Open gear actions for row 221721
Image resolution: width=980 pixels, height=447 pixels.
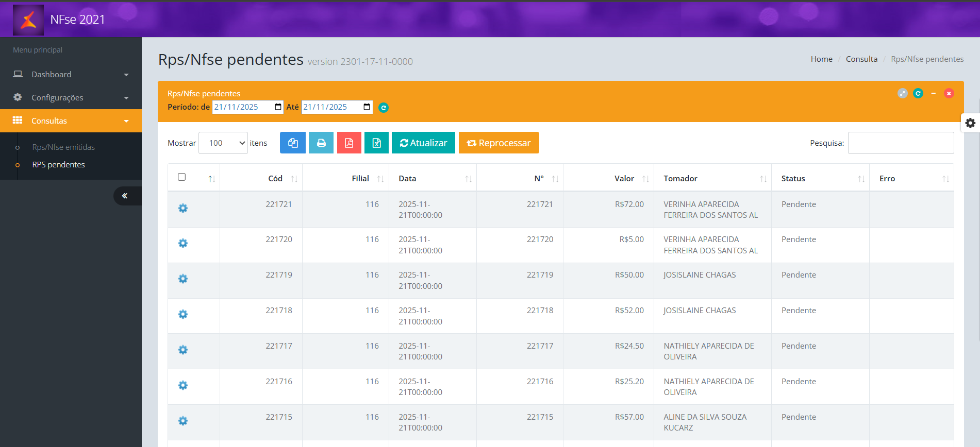tap(183, 208)
